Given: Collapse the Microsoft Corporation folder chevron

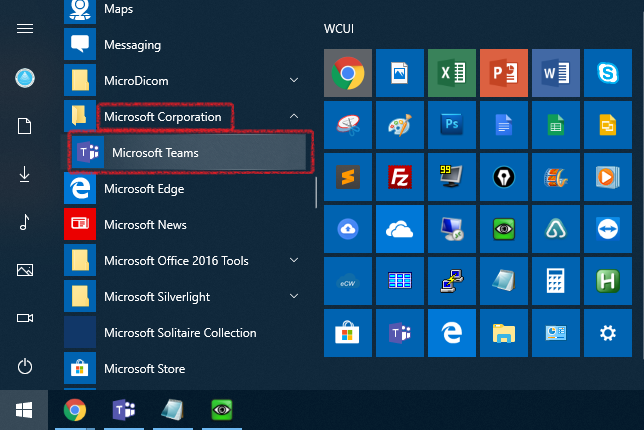Looking at the screenshot, I should click(x=294, y=116).
